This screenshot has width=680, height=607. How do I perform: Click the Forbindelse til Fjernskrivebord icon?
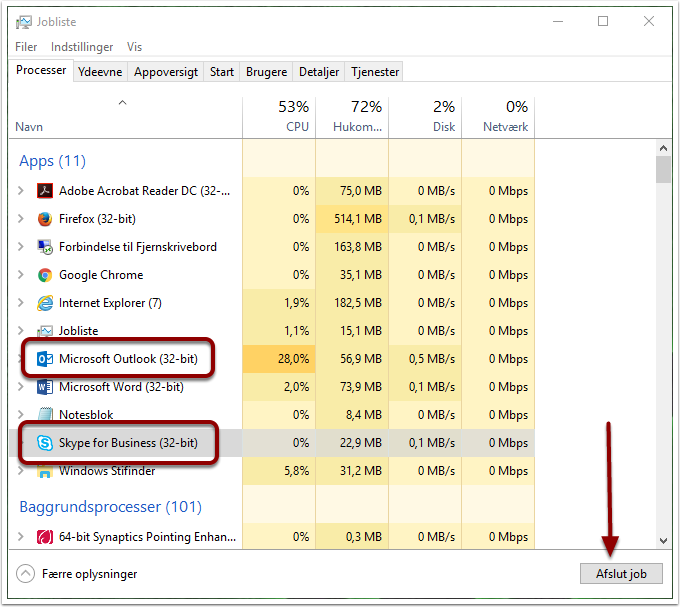pos(45,247)
